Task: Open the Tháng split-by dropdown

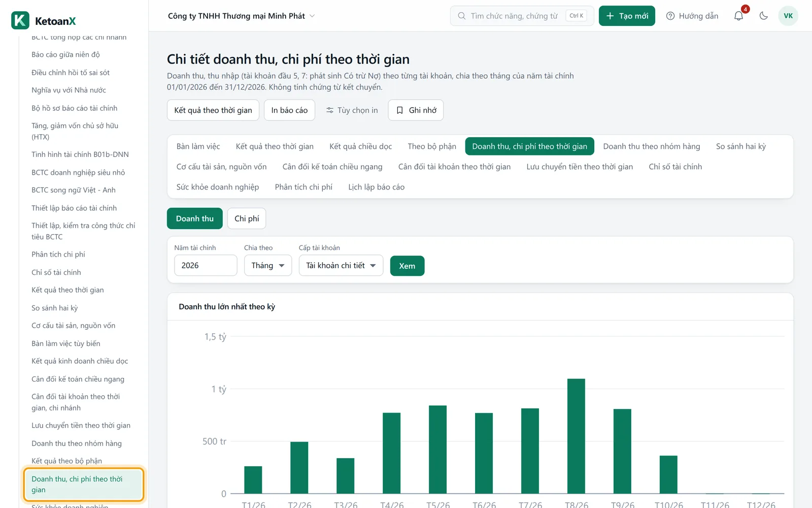Action: [x=268, y=266]
